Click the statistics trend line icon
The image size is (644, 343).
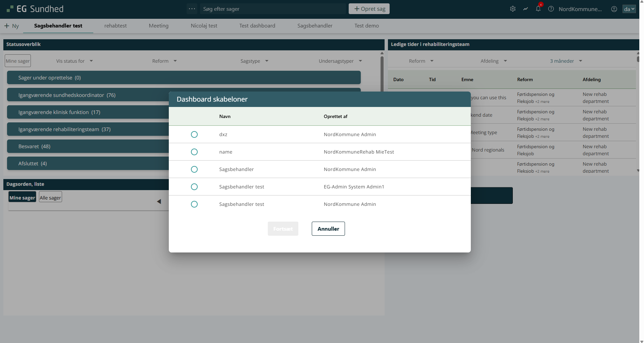coord(525,9)
